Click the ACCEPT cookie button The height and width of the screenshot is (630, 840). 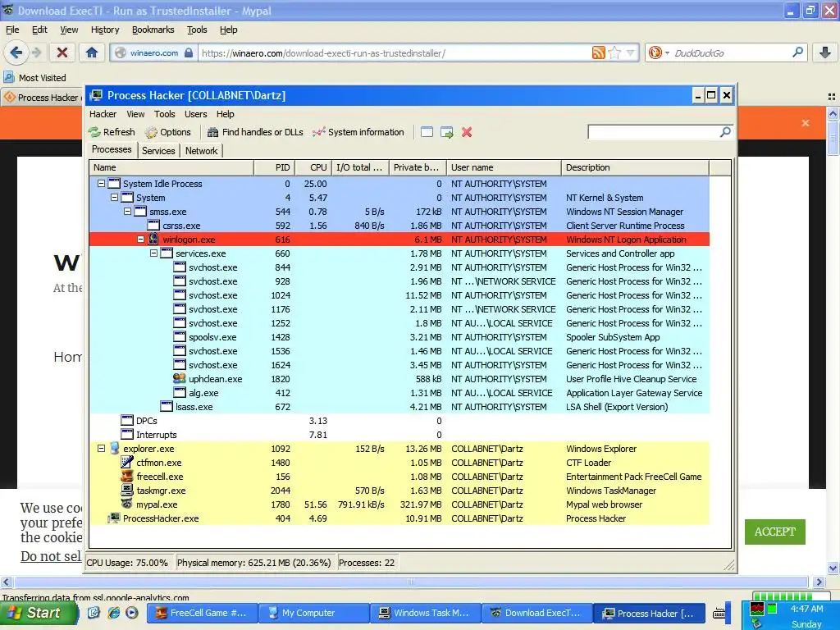[x=774, y=532]
